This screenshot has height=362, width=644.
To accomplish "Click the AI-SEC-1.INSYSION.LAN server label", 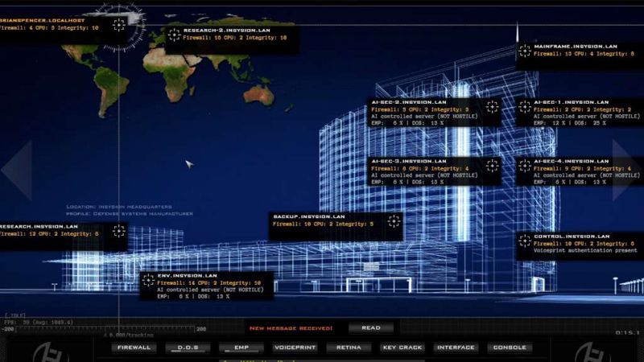I will tap(572, 102).
